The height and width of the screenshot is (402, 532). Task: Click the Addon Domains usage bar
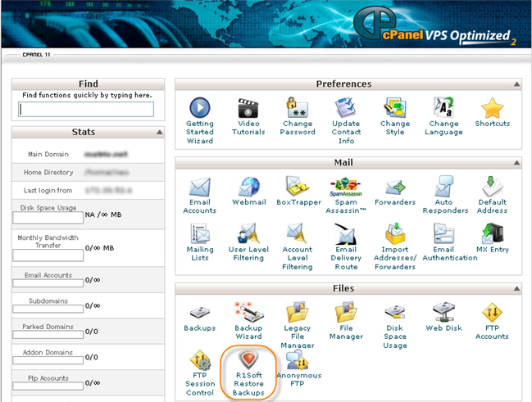click(x=48, y=360)
